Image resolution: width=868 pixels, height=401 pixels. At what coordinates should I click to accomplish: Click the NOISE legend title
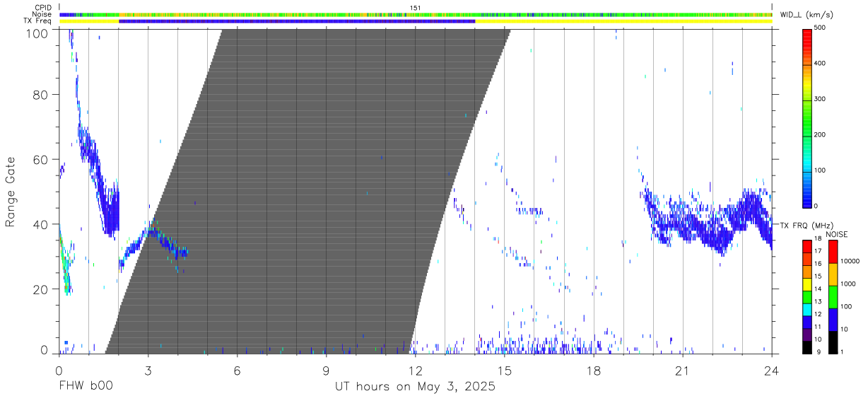(838, 235)
